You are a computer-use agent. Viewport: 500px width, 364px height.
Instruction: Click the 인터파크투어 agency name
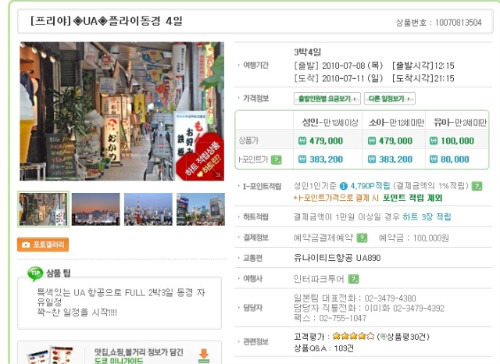click(319, 279)
